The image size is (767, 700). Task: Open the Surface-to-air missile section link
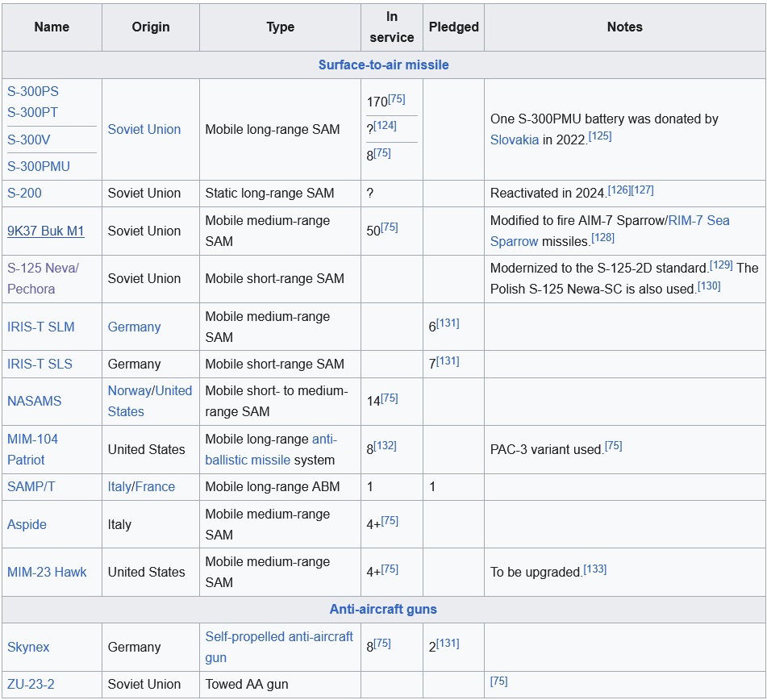pyautogui.click(x=384, y=65)
